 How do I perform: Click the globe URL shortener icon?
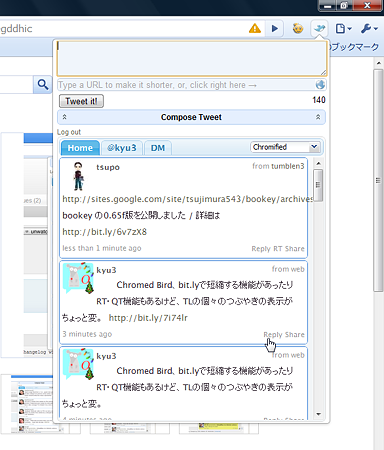pos(320,85)
